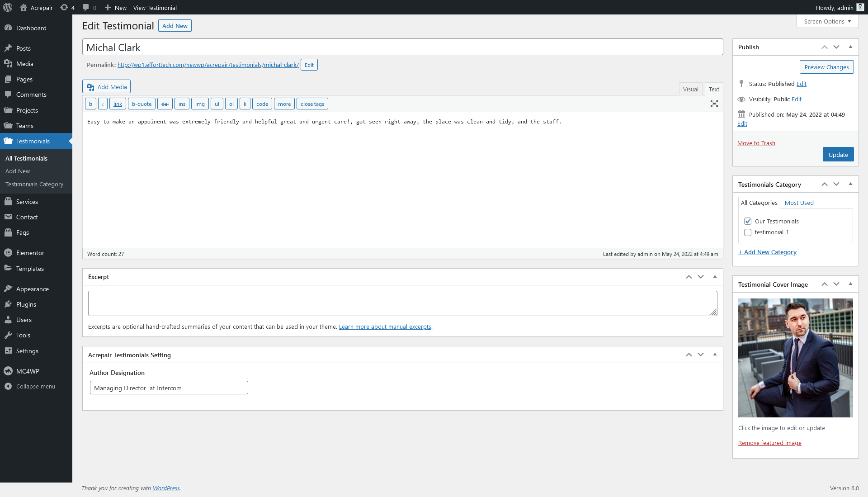Switch to the Visual editor tab
This screenshot has width=868, height=497.
[690, 89]
